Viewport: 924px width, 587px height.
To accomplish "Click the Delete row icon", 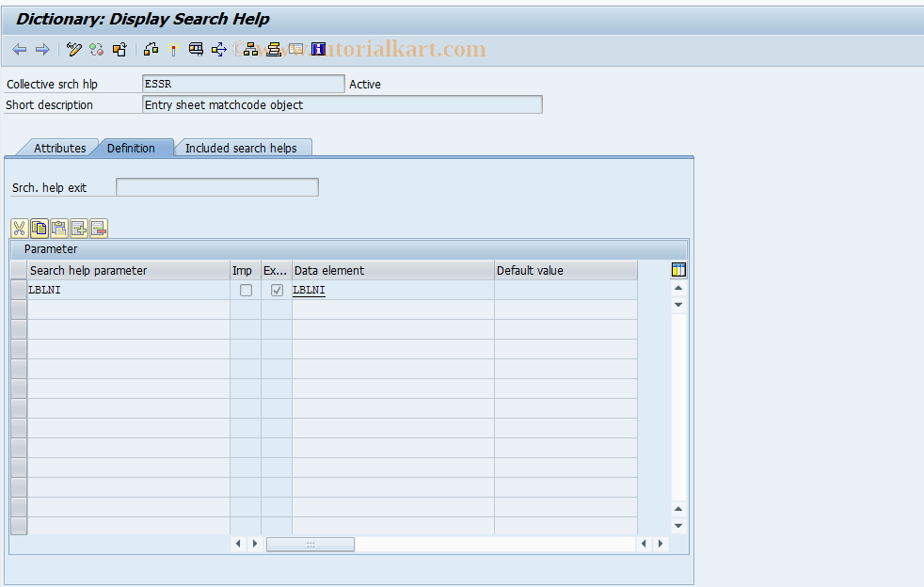I will point(99,228).
